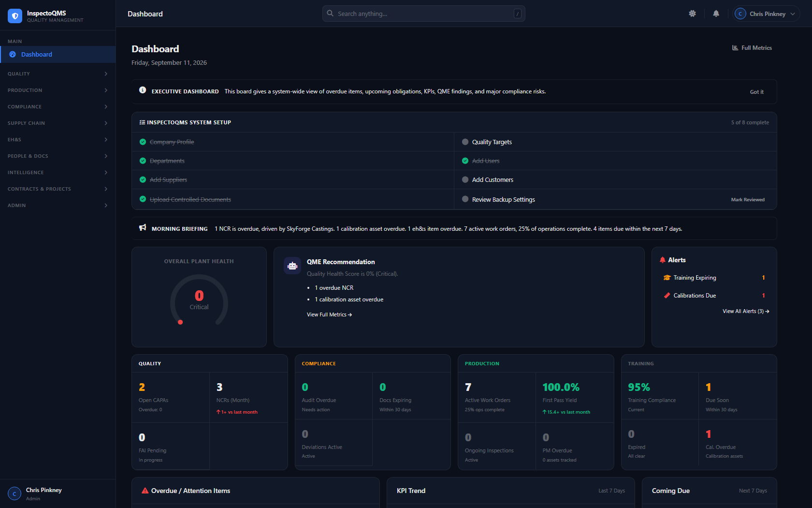
Task: Open the Due Soon training tile
Action: click(738, 395)
